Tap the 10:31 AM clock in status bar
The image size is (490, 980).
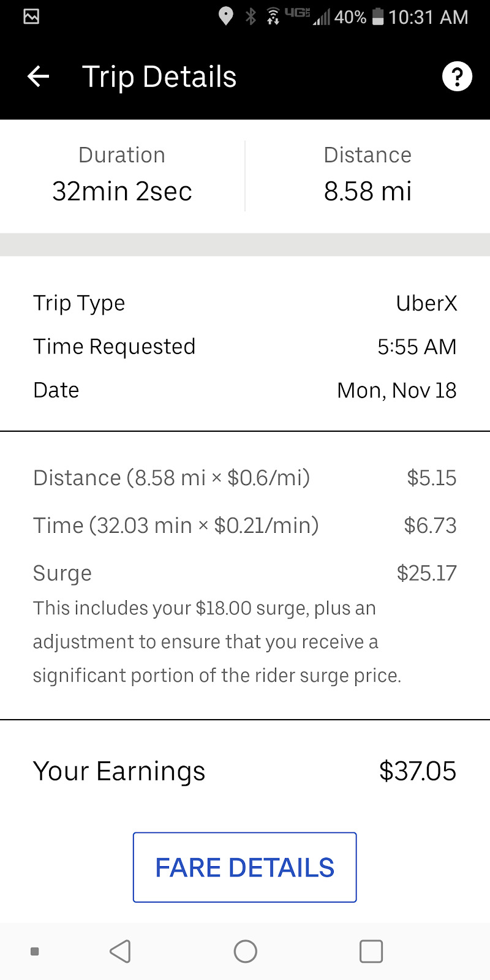tap(428, 17)
